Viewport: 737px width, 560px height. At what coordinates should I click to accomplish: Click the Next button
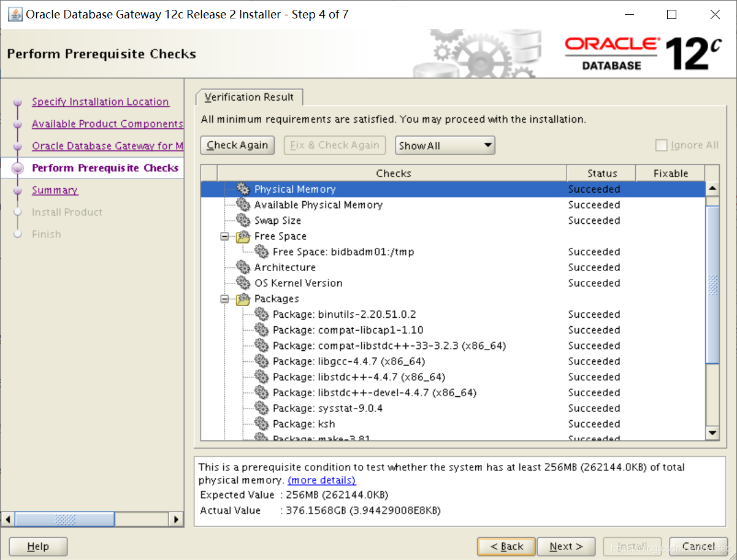point(566,547)
